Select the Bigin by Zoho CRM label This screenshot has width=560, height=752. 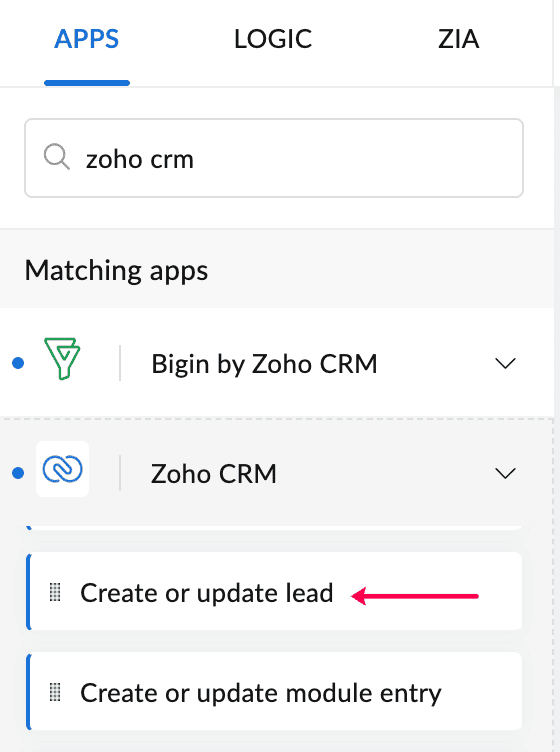(x=264, y=364)
